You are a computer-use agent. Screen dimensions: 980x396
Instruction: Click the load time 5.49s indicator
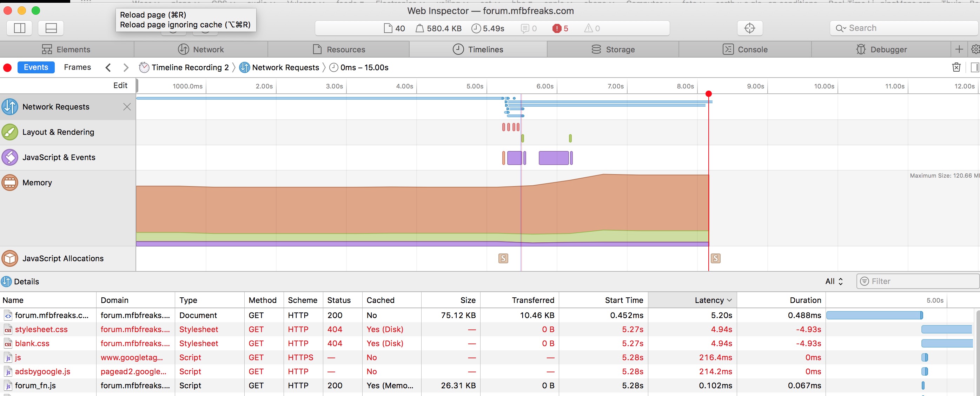click(x=488, y=28)
